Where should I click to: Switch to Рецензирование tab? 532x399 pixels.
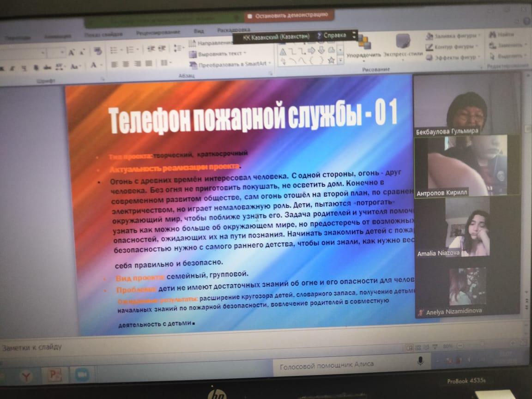click(x=157, y=32)
